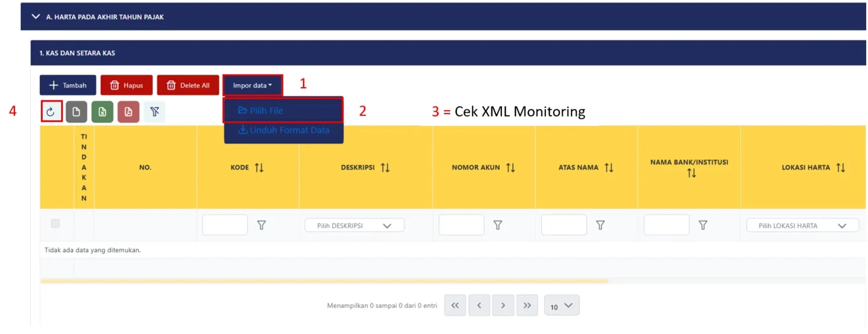
Task: Click the red Delete All button
Action: coord(188,85)
